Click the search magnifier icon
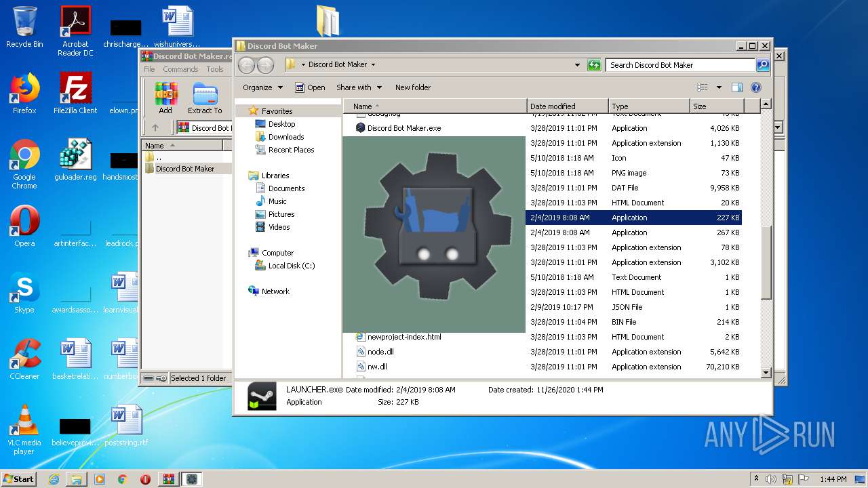 point(763,65)
